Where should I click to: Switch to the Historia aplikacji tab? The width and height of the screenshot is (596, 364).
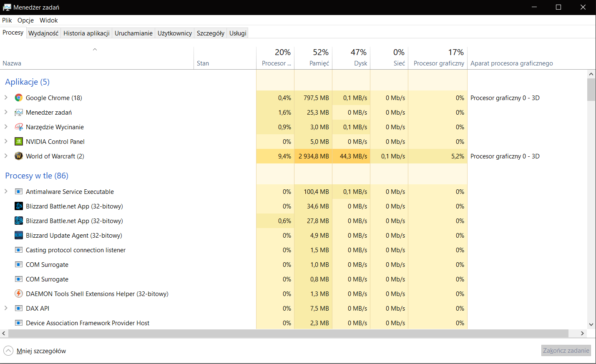(x=86, y=33)
